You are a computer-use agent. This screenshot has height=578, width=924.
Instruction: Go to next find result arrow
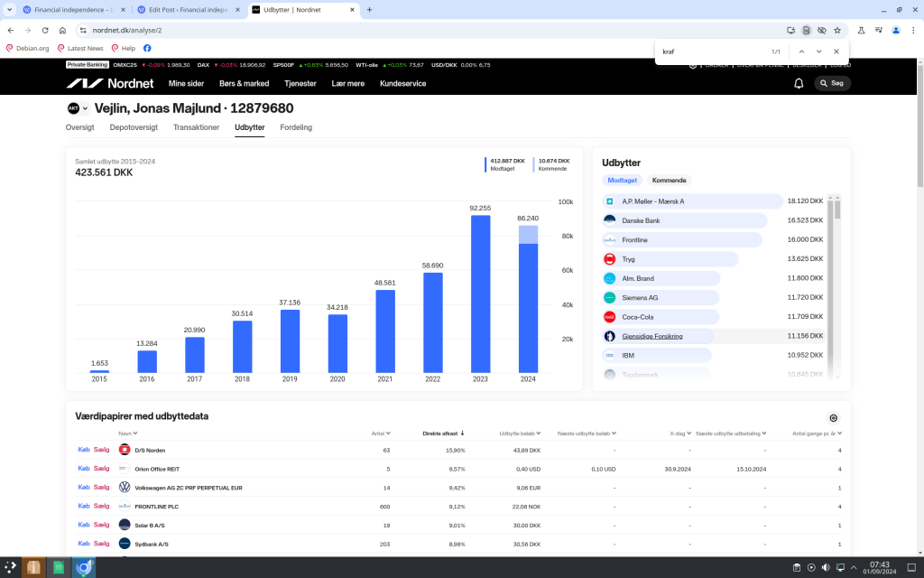(818, 51)
